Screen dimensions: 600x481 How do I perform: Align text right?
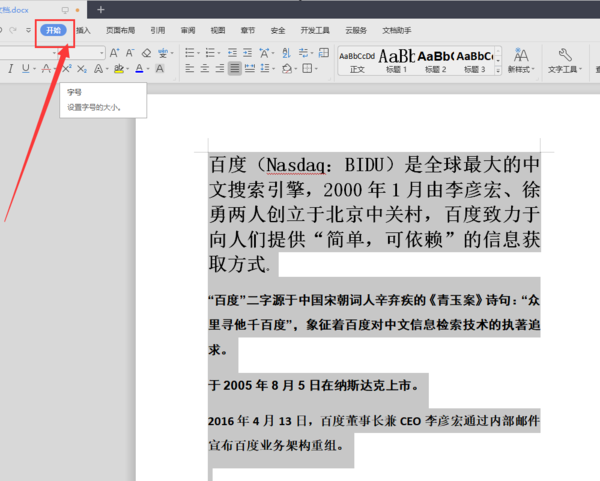[x=220, y=68]
